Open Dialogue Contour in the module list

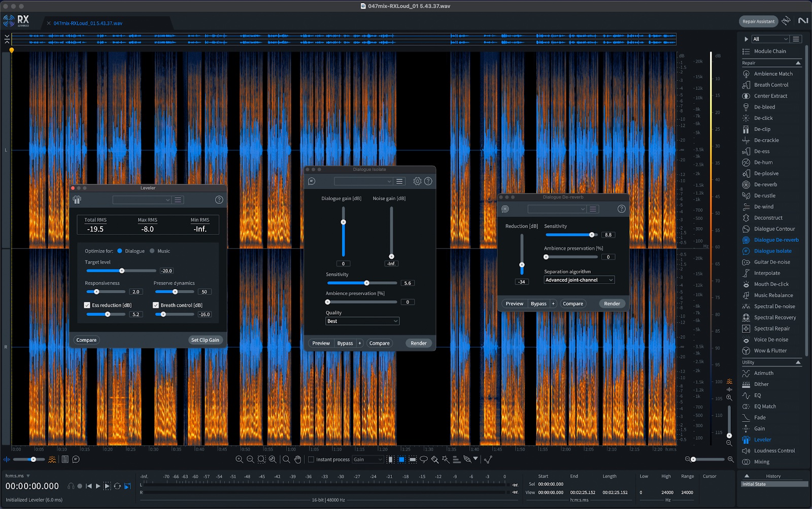point(774,229)
